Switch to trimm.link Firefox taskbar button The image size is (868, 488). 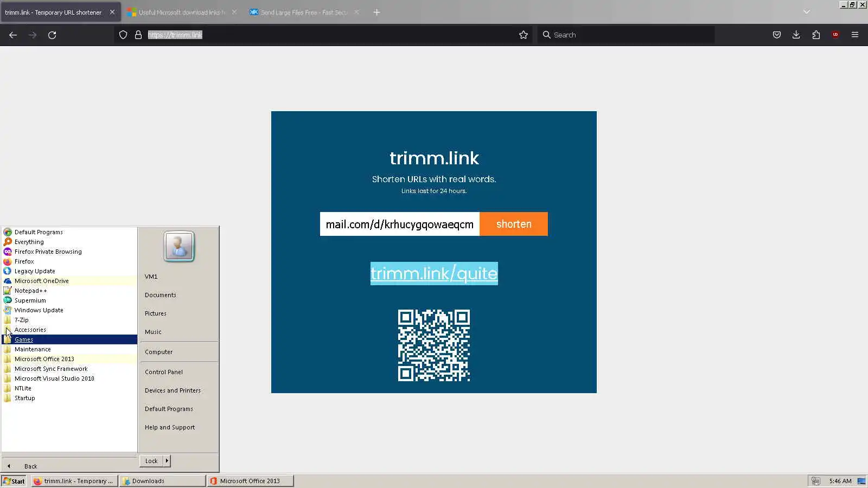pyautogui.click(x=75, y=481)
